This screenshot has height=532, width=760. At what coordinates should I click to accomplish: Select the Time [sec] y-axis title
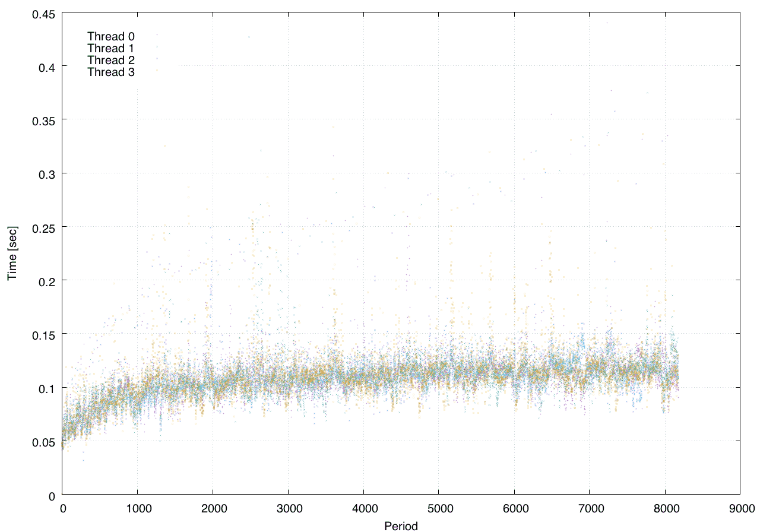pyautogui.click(x=12, y=253)
